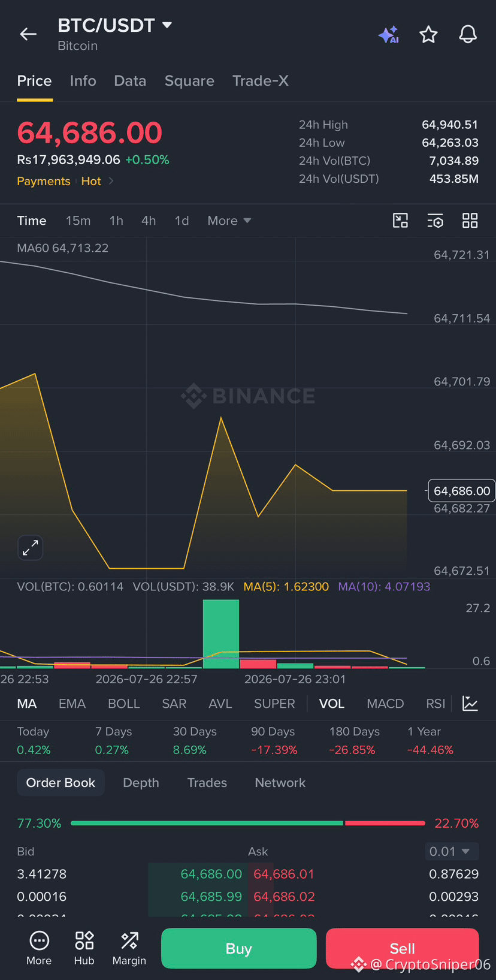Open indicator chart settings icon beside RSI
The image size is (496, 980).
coord(470,704)
